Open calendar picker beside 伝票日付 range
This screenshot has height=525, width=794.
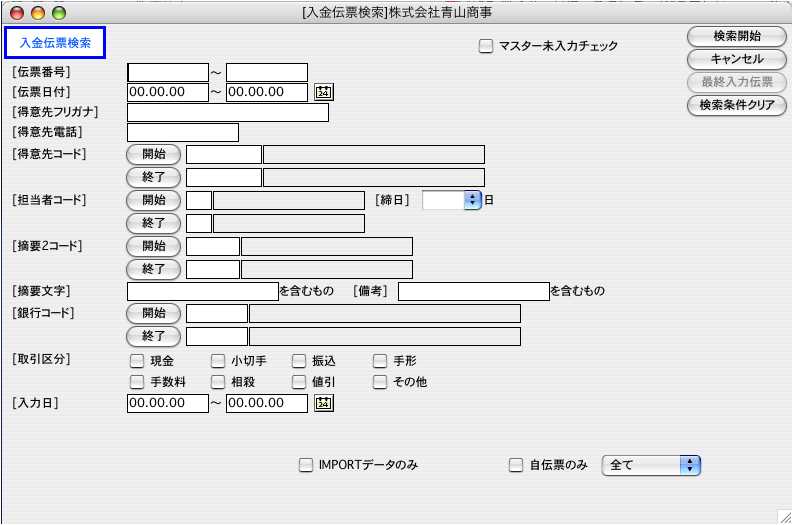click(x=323, y=92)
